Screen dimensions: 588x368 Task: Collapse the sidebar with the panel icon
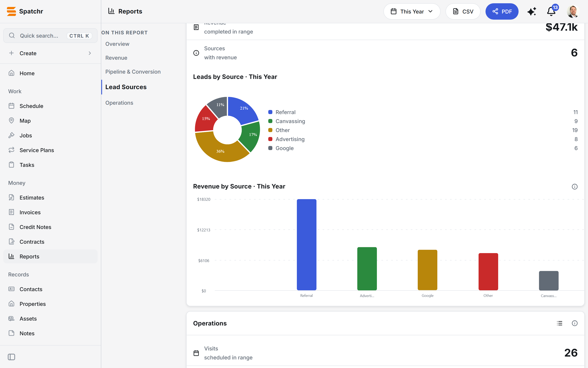click(x=11, y=357)
